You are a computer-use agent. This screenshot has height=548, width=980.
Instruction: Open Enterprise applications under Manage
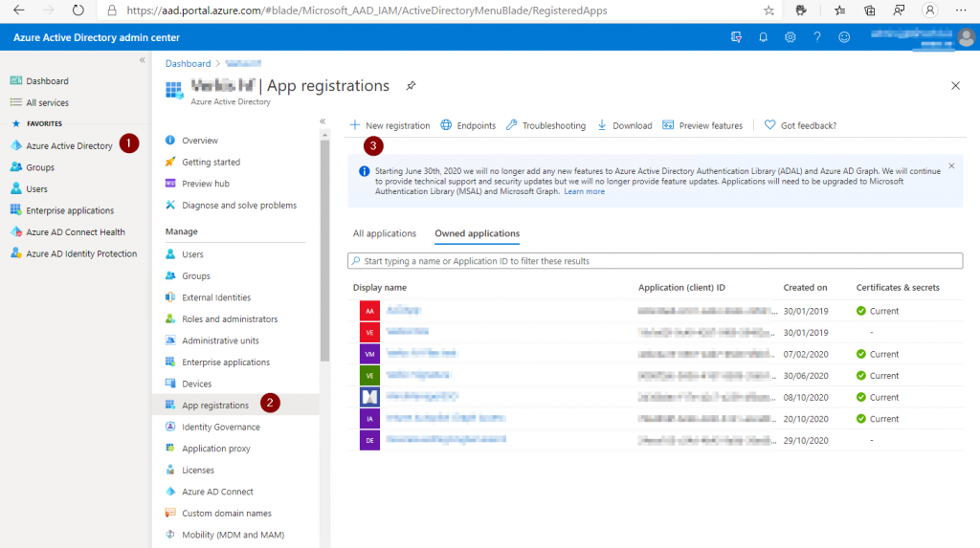pos(226,362)
